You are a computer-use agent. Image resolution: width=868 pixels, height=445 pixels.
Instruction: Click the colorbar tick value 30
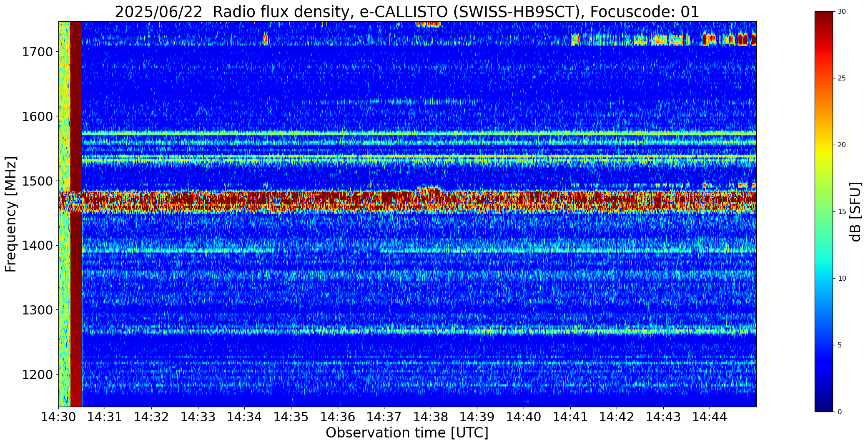(x=842, y=12)
